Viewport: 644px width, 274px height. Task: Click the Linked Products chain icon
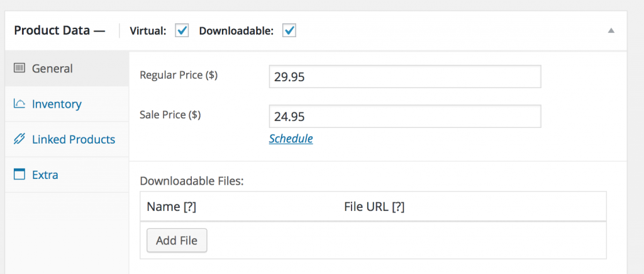(19, 139)
